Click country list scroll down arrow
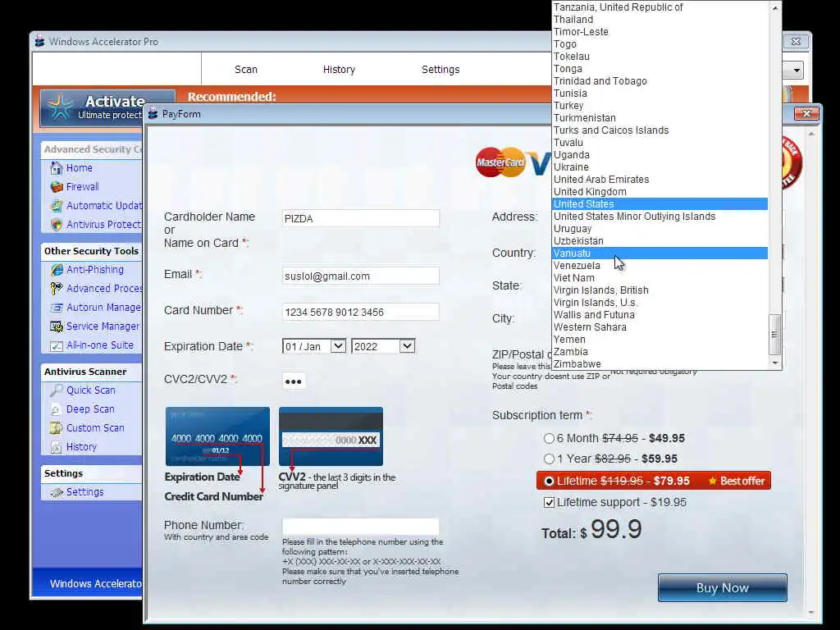840x630 pixels. tap(774, 363)
